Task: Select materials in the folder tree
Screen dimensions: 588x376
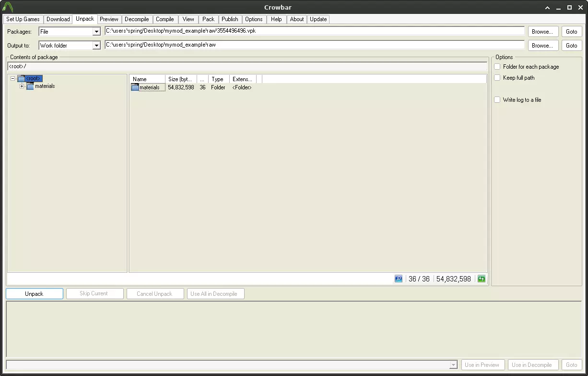Action: (45, 86)
